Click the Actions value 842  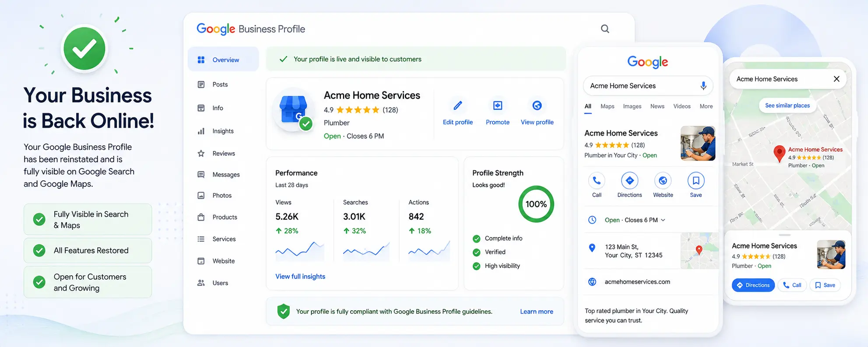coord(416,217)
